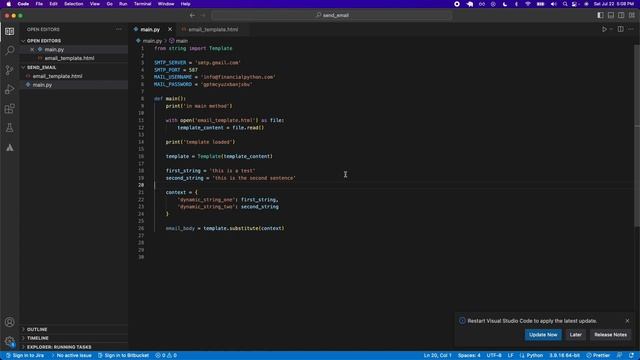640x360 pixels.
Task: Click the Update Now button
Action: [x=543, y=335]
